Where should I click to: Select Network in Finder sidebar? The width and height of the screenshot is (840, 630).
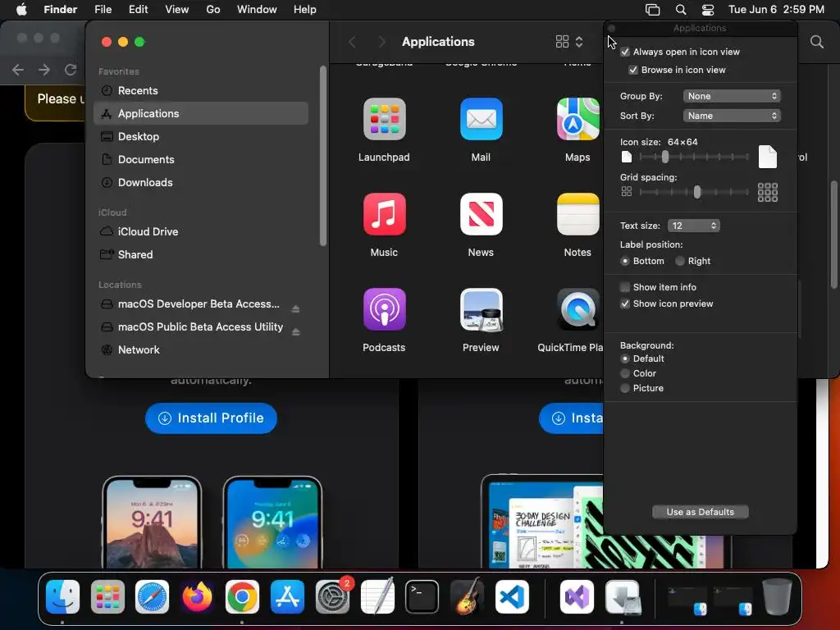(x=201, y=349)
